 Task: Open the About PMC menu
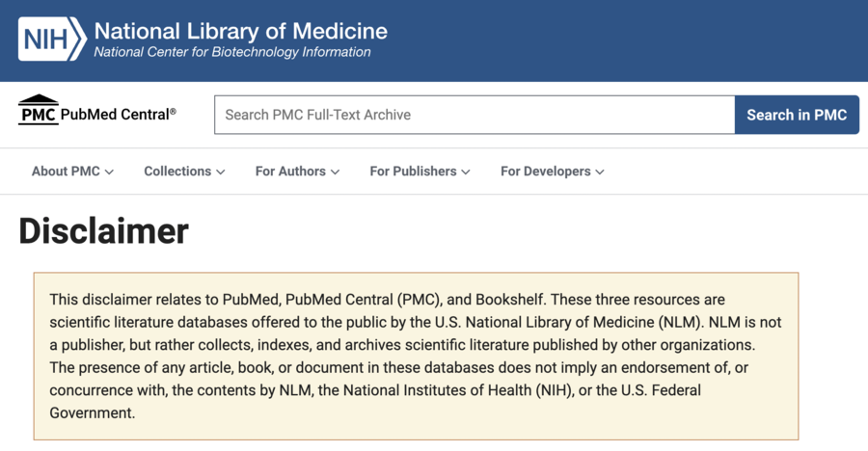[72, 172]
